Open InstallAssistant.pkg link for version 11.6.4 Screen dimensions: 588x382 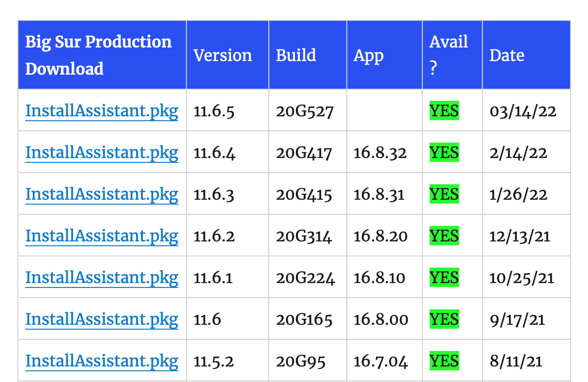click(x=102, y=153)
